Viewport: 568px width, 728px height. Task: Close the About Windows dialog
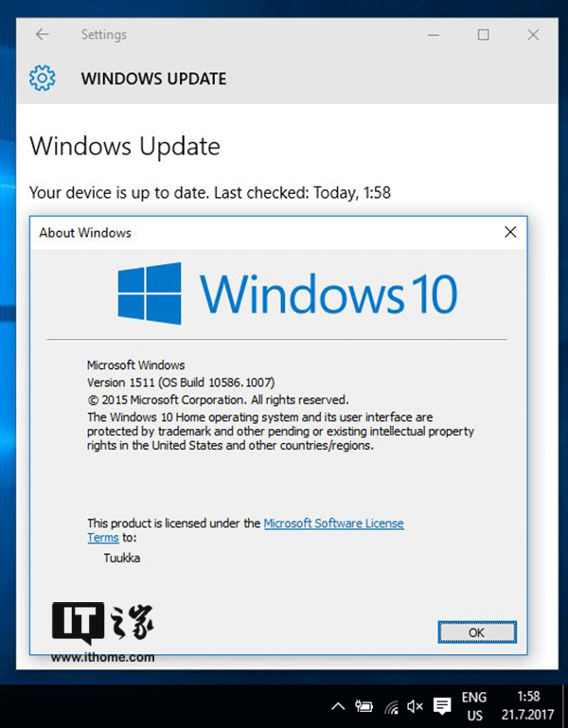(x=510, y=232)
